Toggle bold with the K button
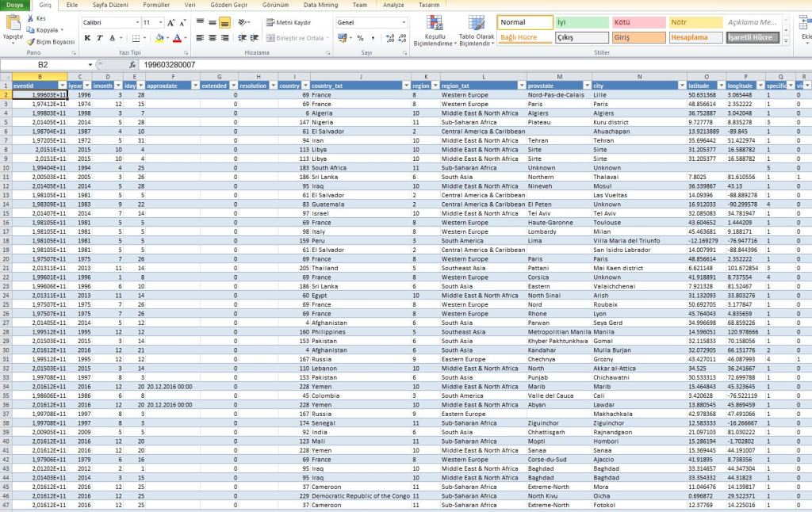 pyautogui.click(x=87, y=38)
